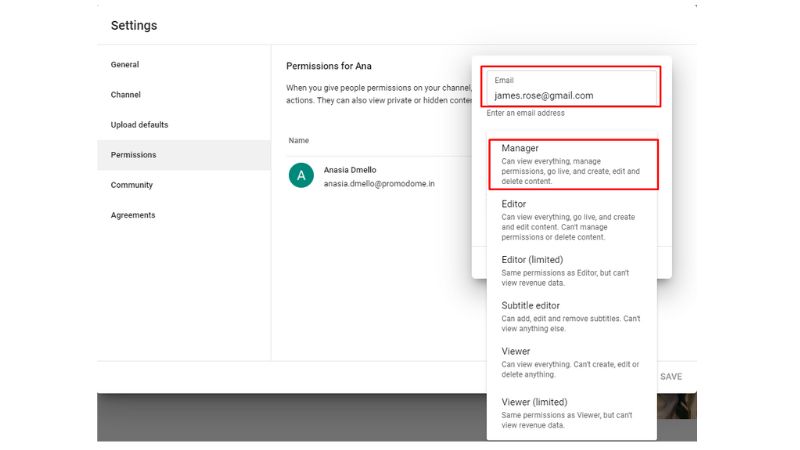Click the Permissions for Ana heading
Screen dimensions: 800x450
334,66
